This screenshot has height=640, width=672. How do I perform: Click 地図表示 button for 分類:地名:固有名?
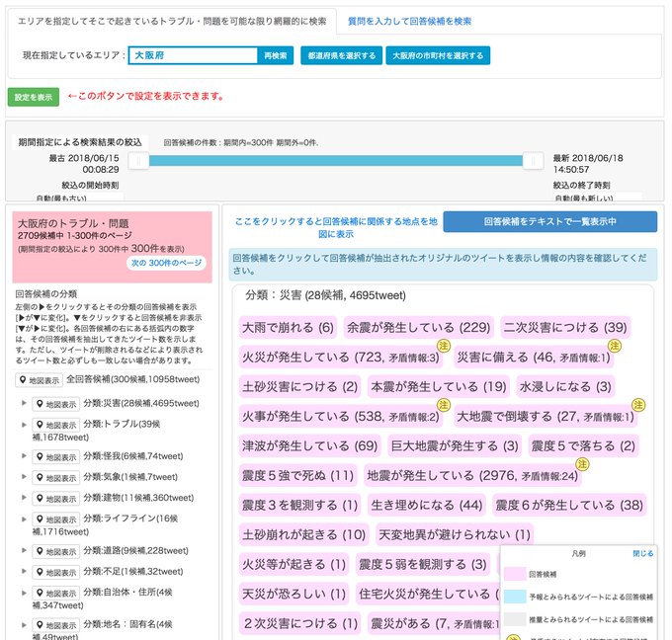[x=55, y=625]
